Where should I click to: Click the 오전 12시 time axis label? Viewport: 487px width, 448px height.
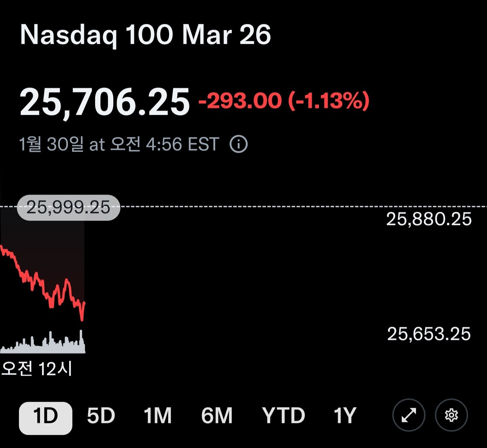click(37, 369)
